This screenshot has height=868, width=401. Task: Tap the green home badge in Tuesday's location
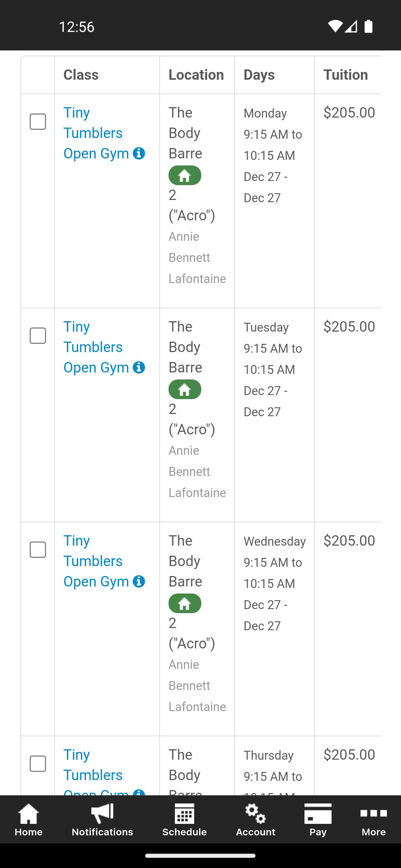(x=185, y=390)
